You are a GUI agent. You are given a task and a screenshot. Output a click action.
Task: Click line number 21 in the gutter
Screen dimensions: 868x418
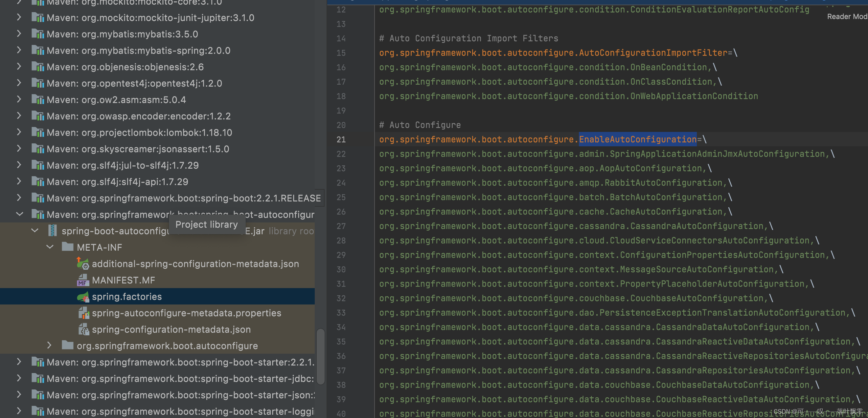pos(341,139)
